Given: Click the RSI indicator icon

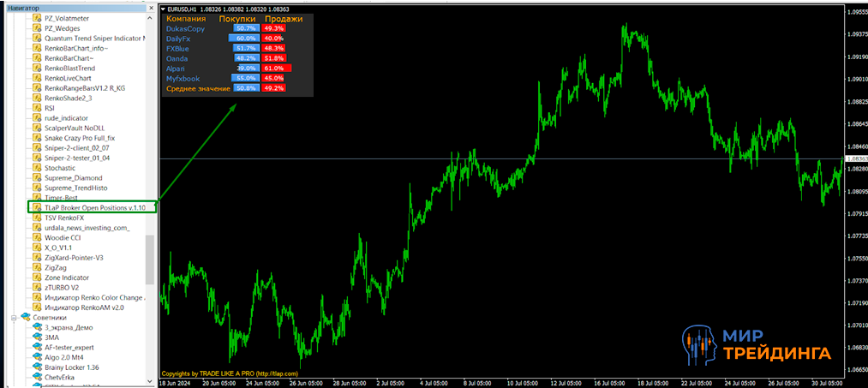Looking at the screenshot, I should coord(37,108).
